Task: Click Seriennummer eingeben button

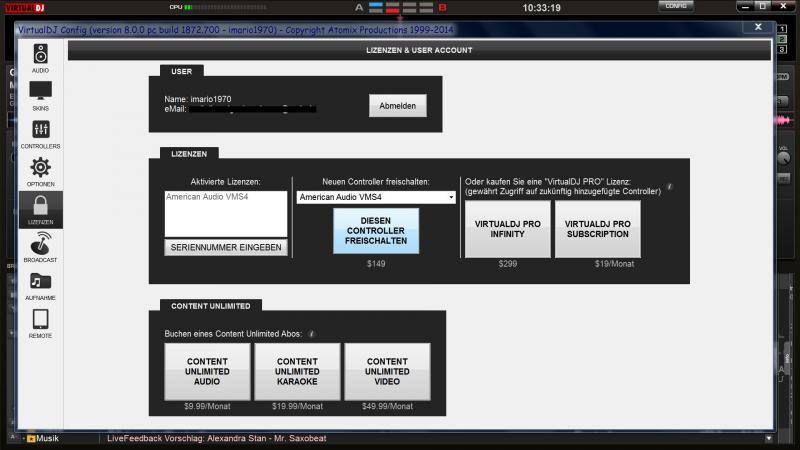Action: pyautogui.click(x=226, y=247)
